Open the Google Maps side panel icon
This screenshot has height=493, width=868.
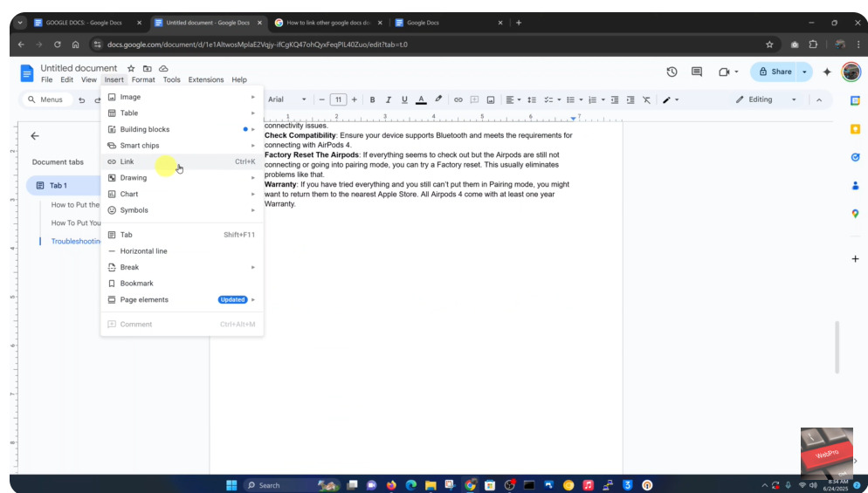coord(855,214)
